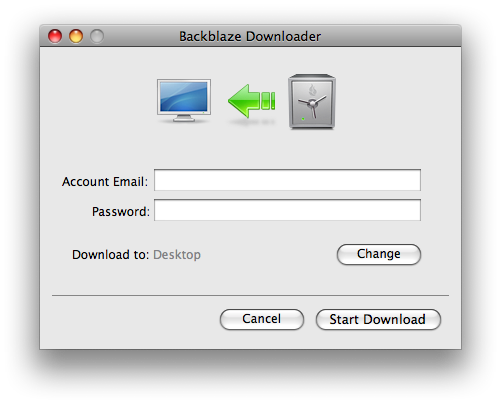
Task: Click the 'Password:' label
Action: (x=121, y=212)
